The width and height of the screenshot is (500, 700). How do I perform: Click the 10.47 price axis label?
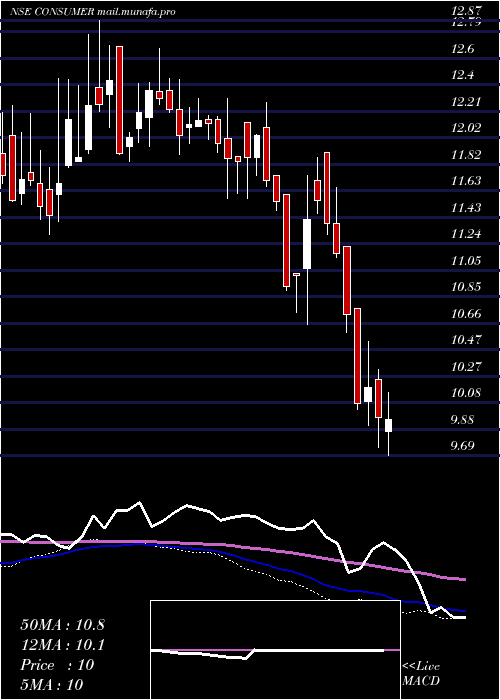coord(467,340)
